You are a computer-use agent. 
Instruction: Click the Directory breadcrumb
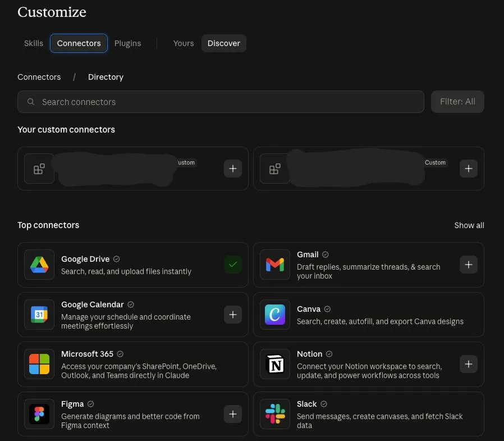[x=106, y=77]
